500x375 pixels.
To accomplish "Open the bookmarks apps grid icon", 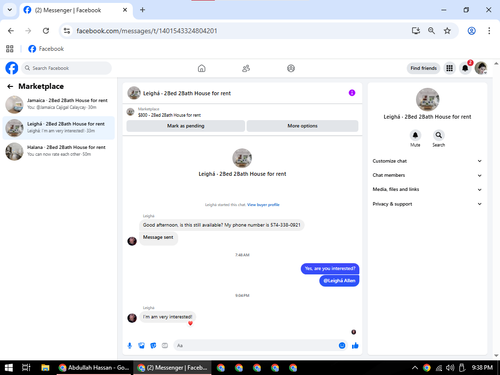I will point(10,49).
